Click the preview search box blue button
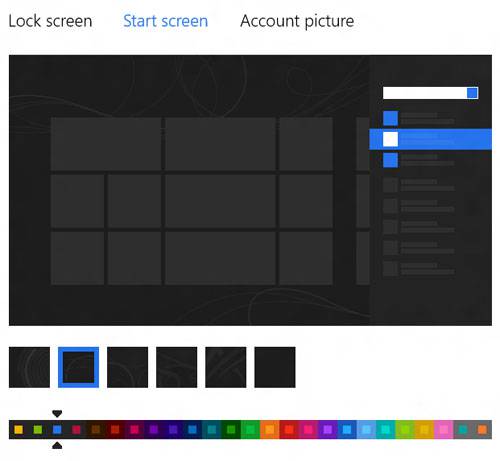This screenshot has width=500, height=461. coord(472,93)
